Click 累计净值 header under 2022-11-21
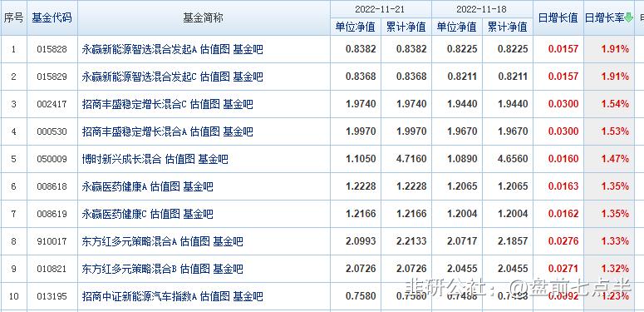The image size is (644, 312). pyautogui.click(x=406, y=27)
